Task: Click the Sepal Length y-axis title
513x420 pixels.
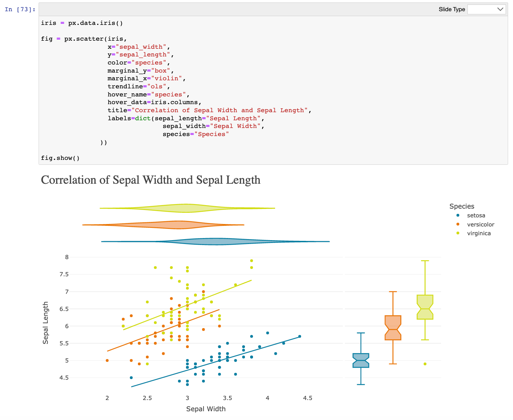Action: click(46, 323)
